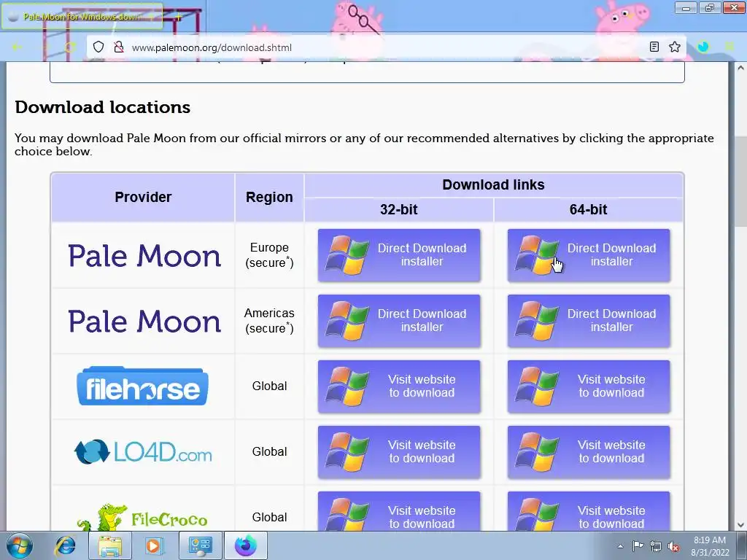747x560 pixels.
Task: Visit LO4D website for 32-bit download
Action: coord(399,452)
